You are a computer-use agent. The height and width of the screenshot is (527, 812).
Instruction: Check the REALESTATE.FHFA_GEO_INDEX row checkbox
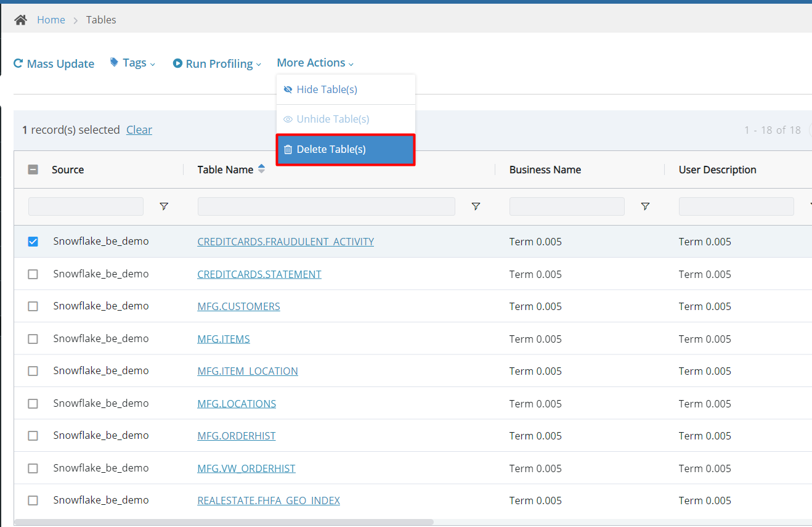click(33, 500)
